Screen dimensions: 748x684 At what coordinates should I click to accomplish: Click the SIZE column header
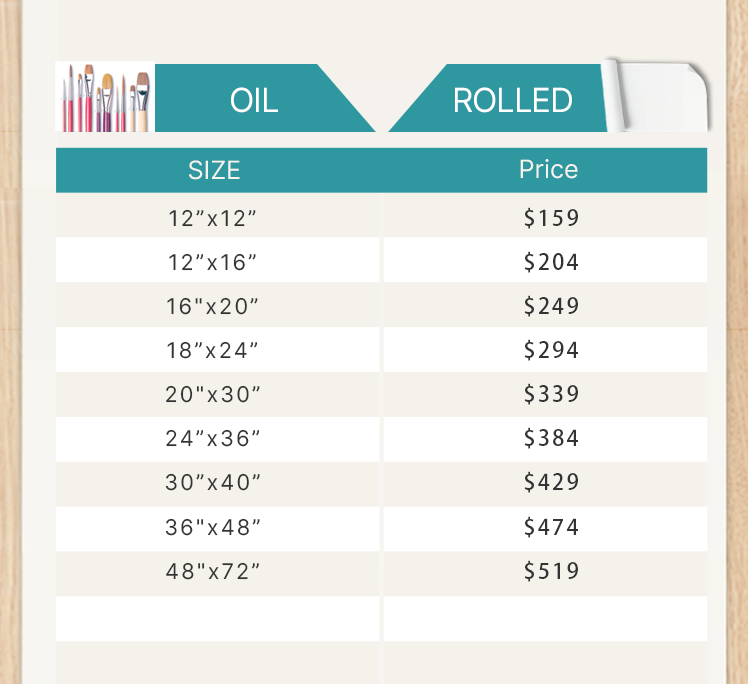click(x=214, y=170)
